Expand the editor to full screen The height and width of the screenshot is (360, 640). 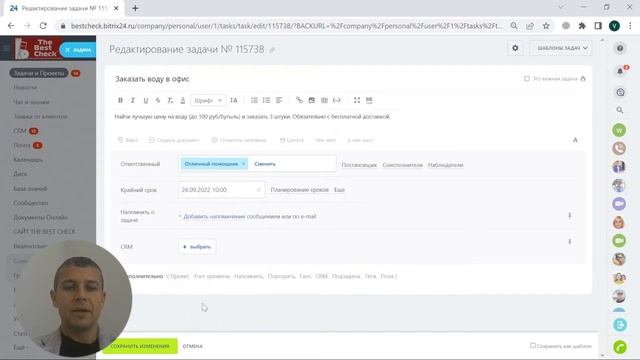pos(357,100)
